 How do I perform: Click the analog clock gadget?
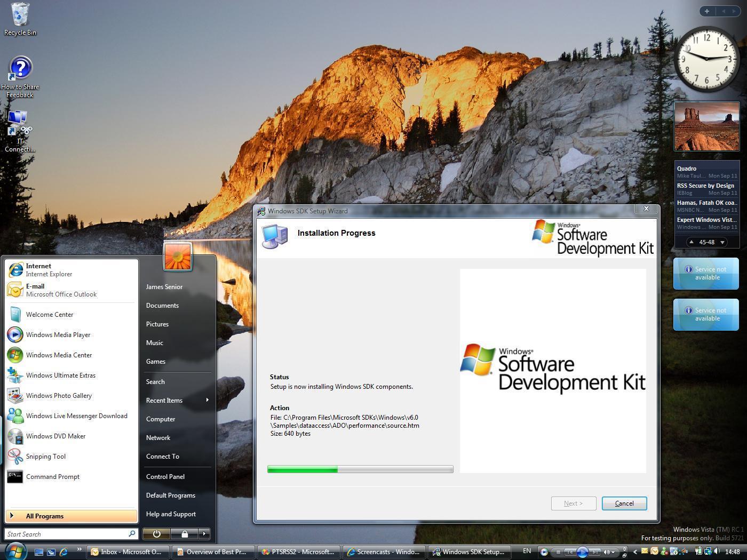pyautogui.click(x=706, y=58)
